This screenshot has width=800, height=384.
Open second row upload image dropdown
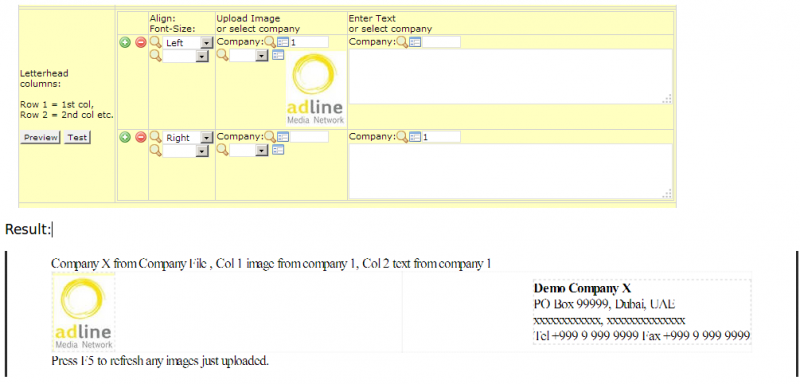[249, 149]
